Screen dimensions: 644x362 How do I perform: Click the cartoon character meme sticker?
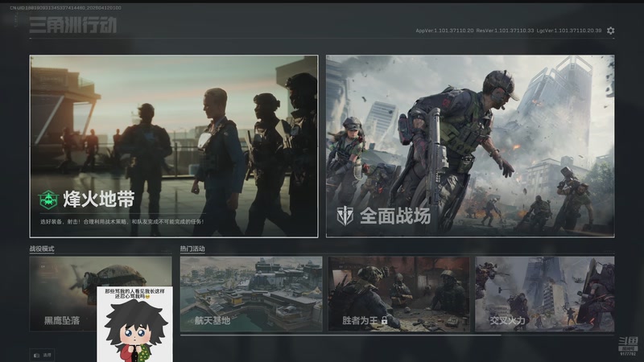coord(134,324)
